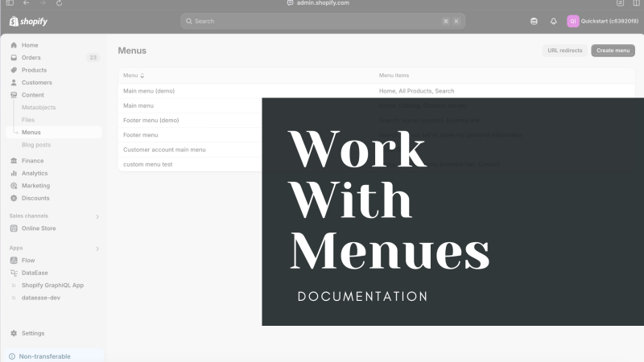Screen dimensions: 644x362
Task: Click the Create menu button
Action: 613,51
